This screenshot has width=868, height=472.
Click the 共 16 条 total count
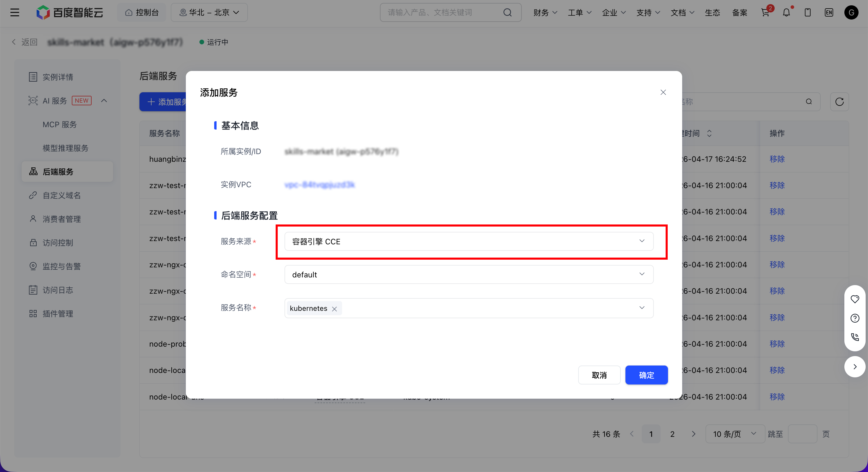[x=606, y=434]
